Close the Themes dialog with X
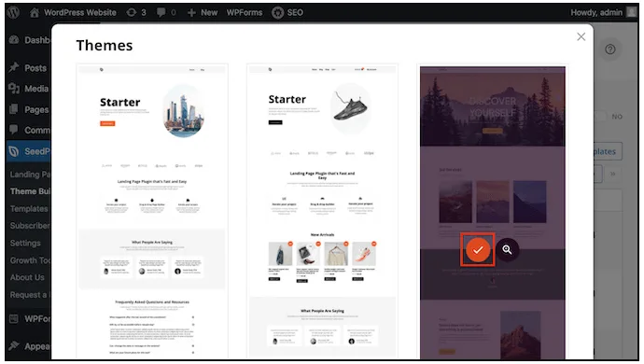The image size is (644, 364). [581, 37]
